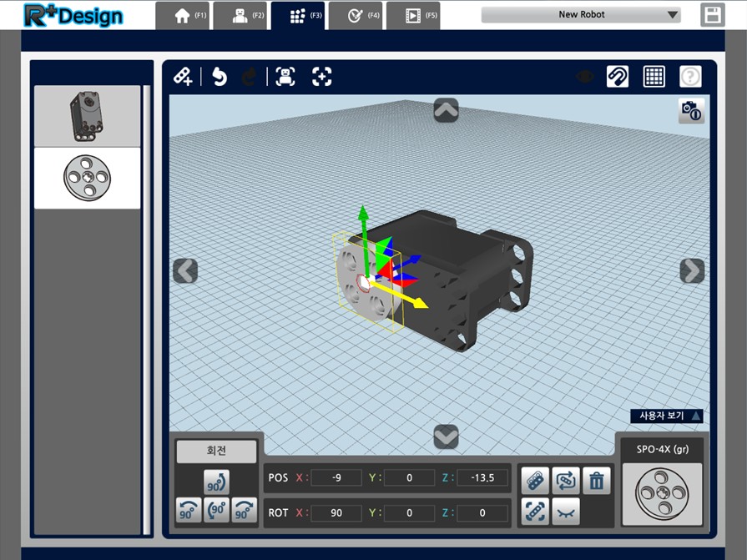The height and width of the screenshot is (560, 747).
Task: Click the camera screenshot icon
Action: click(691, 111)
